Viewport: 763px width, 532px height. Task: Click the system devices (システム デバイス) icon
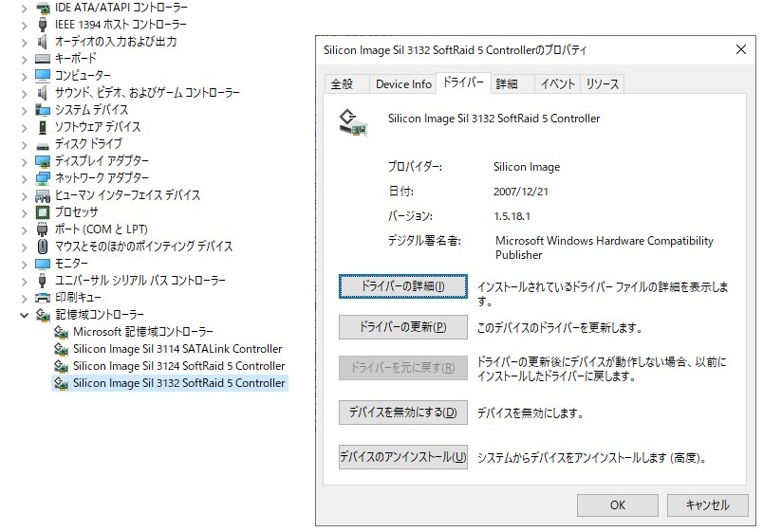43,110
